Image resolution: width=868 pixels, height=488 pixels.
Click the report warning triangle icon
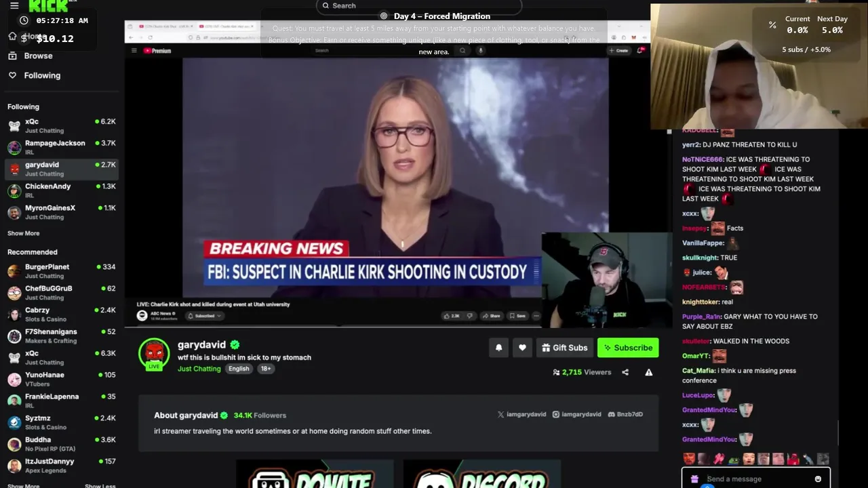click(648, 372)
